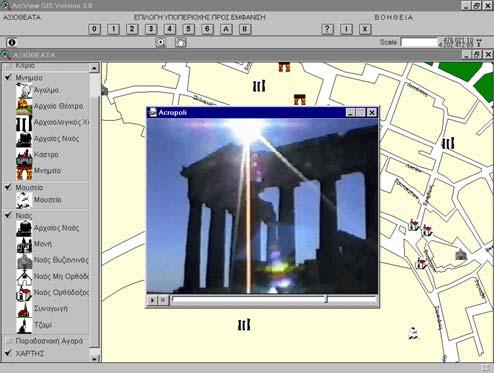Toggle the Μνημείο theme checkbox
The width and height of the screenshot is (494, 373).
(8, 77)
